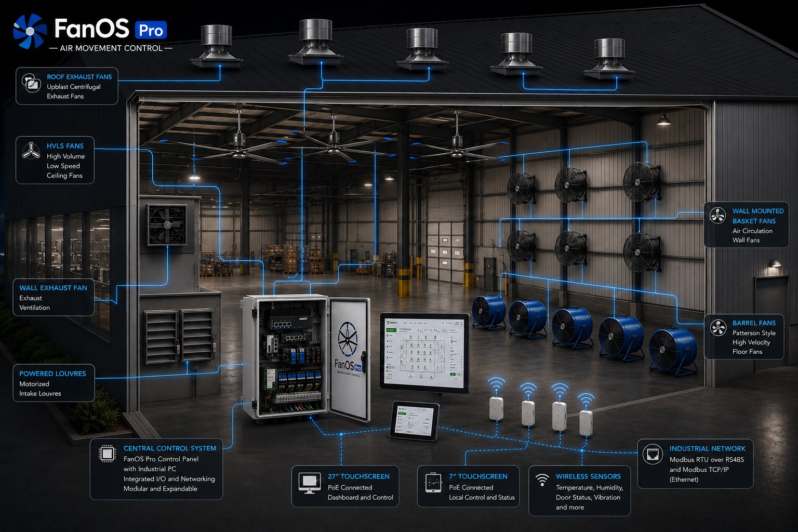The width and height of the screenshot is (798, 532).
Task: Select the "WALL MOUNTED BASKET FANS" heading
Action: pos(758,216)
